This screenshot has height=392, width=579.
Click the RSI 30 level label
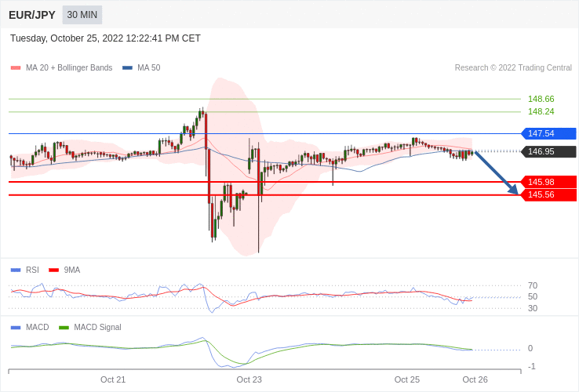(533, 308)
